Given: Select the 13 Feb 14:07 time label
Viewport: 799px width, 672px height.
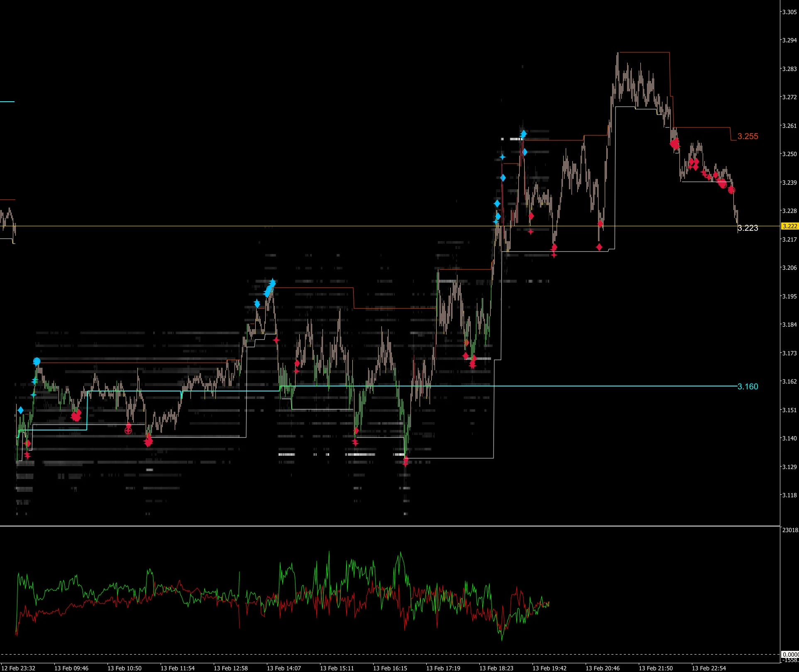Looking at the screenshot, I should click(283, 668).
